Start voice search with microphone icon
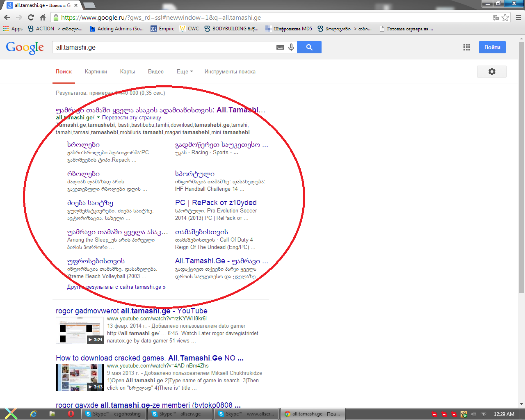The height and width of the screenshot is (420, 525). click(291, 48)
